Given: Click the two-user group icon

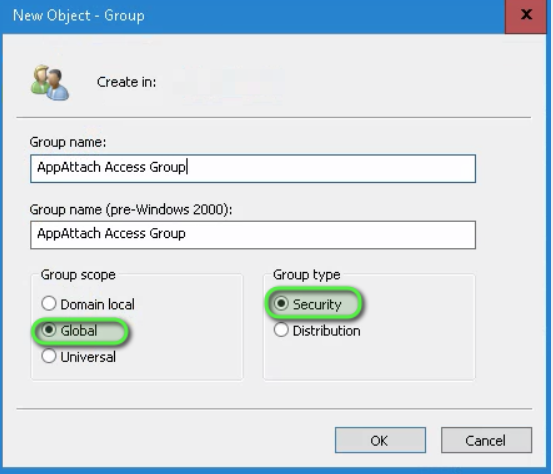Looking at the screenshot, I should [x=50, y=83].
